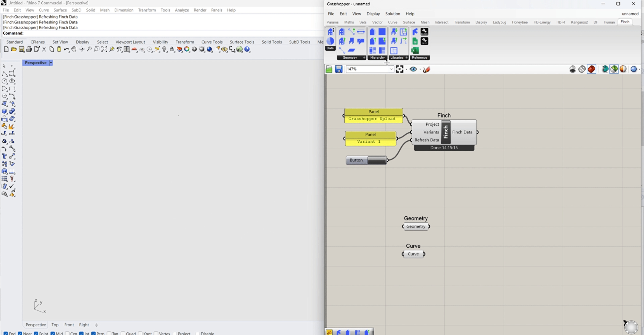The image size is (644, 335).
Task: Enable the Quad osnap checkbox
Action: (123, 333)
